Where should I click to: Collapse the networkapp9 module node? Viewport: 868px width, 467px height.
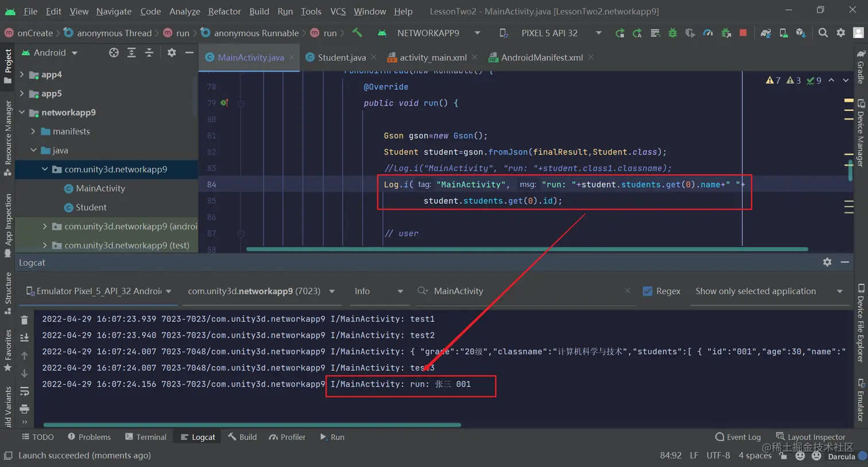[x=22, y=113]
